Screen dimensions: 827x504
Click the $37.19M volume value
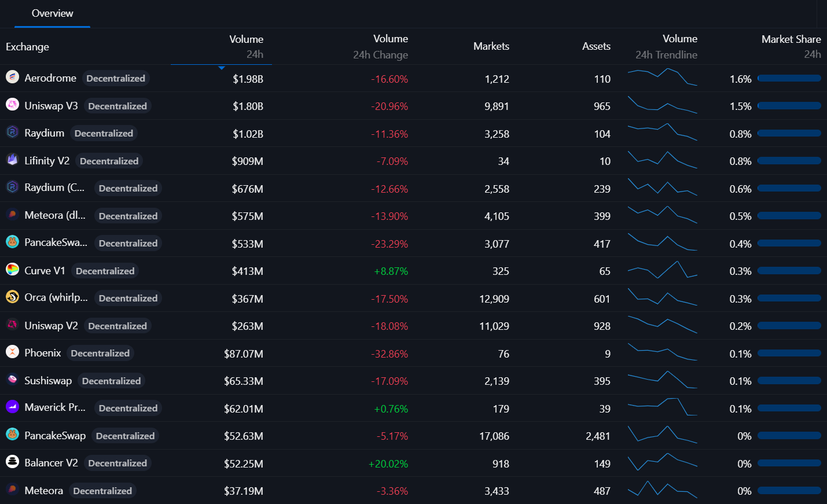pyautogui.click(x=244, y=491)
